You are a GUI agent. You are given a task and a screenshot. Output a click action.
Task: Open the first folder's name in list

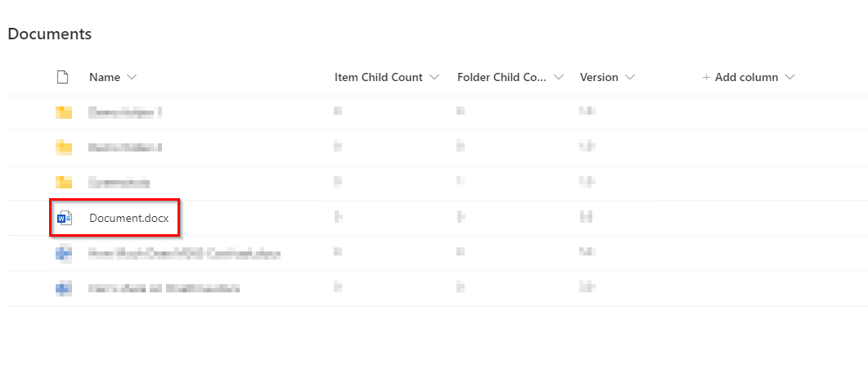[124, 113]
